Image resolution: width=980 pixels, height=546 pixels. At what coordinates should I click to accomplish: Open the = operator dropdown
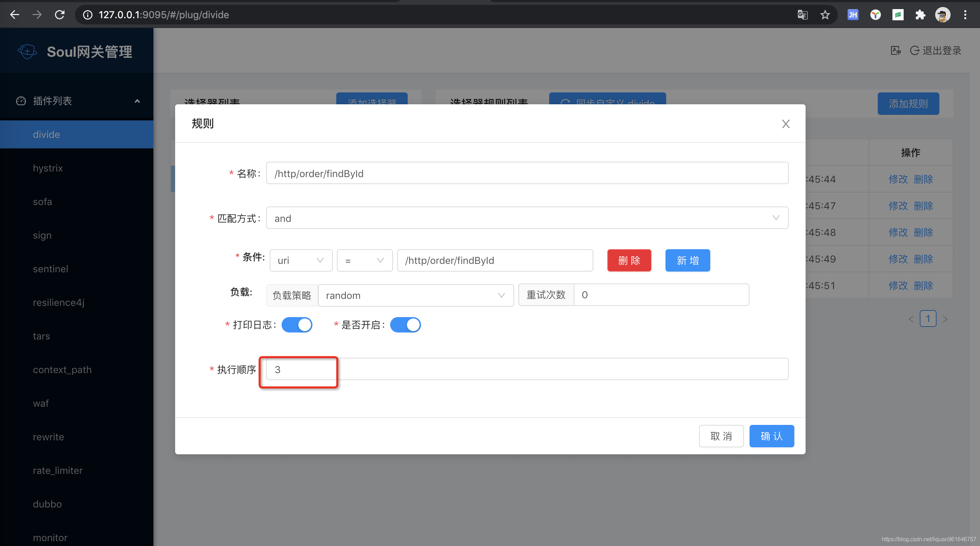365,260
